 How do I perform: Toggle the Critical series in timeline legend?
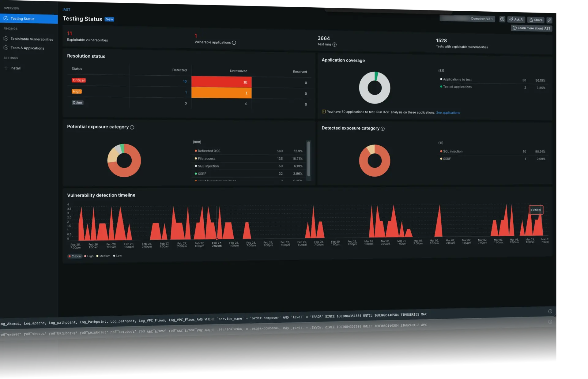tap(75, 256)
